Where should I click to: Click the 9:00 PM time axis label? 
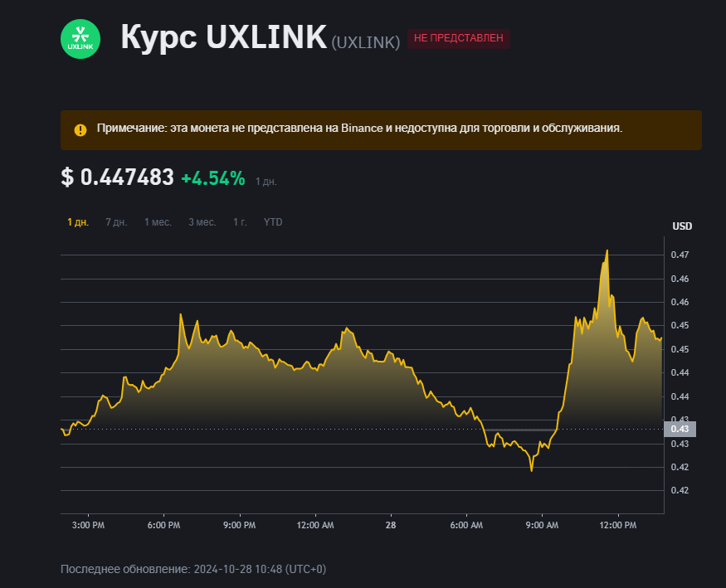(x=240, y=525)
